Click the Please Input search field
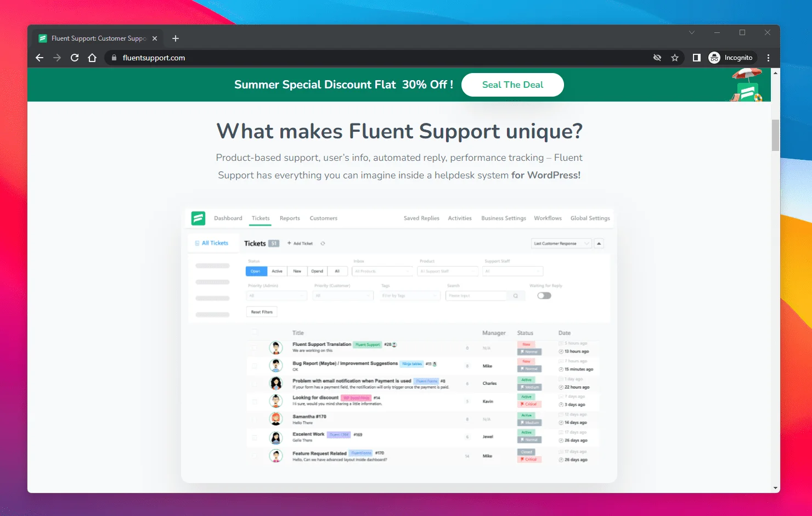The image size is (812, 516). [477, 295]
